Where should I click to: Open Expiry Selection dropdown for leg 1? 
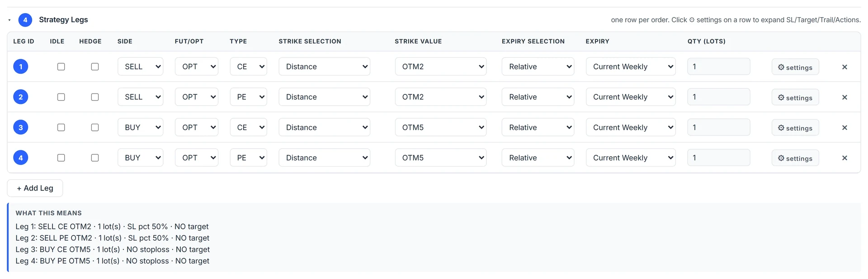(538, 66)
